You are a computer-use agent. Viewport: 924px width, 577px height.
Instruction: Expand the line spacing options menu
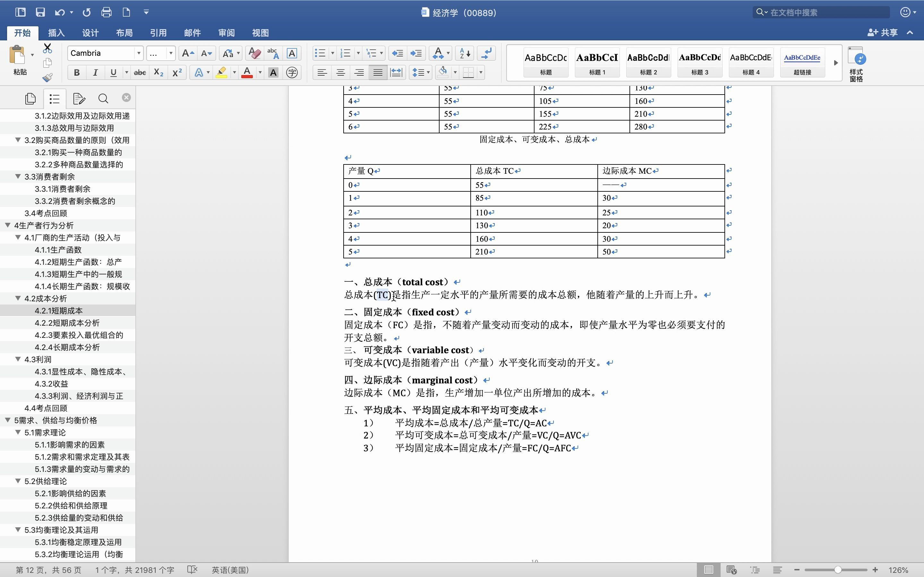click(428, 72)
